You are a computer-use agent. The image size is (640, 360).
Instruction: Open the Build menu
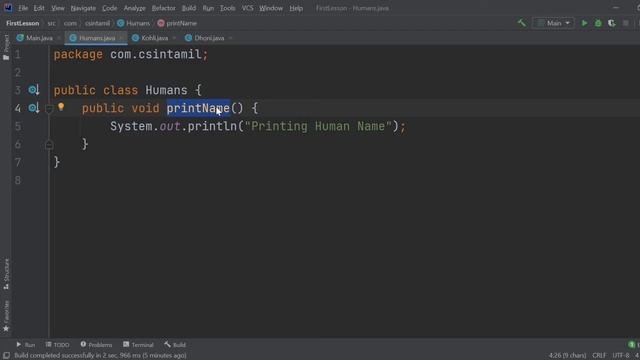tap(189, 8)
